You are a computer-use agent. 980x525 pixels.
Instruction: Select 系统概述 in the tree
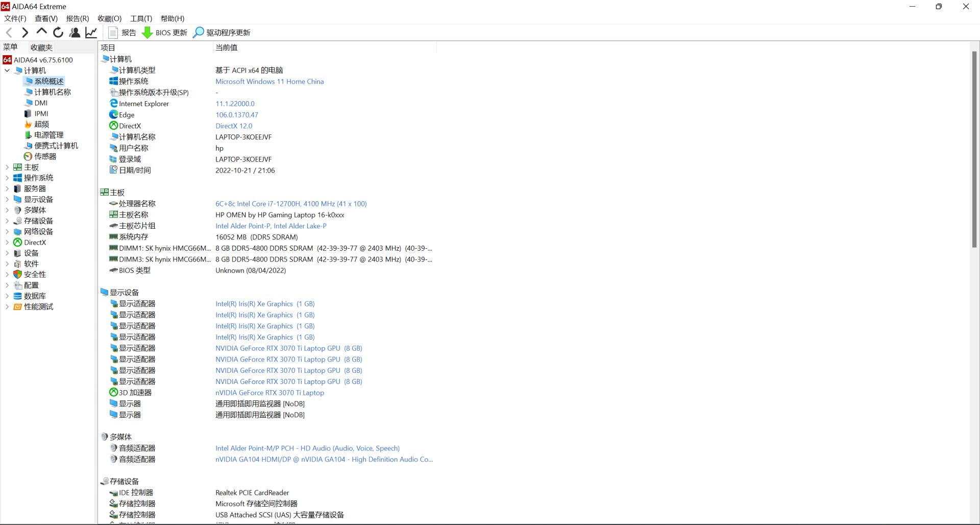[x=49, y=81]
